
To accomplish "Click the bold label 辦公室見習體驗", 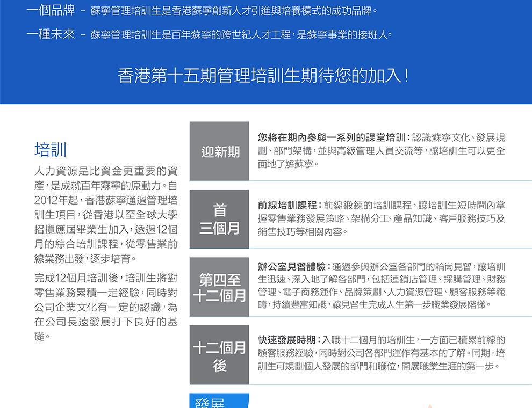I will coord(293,267).
